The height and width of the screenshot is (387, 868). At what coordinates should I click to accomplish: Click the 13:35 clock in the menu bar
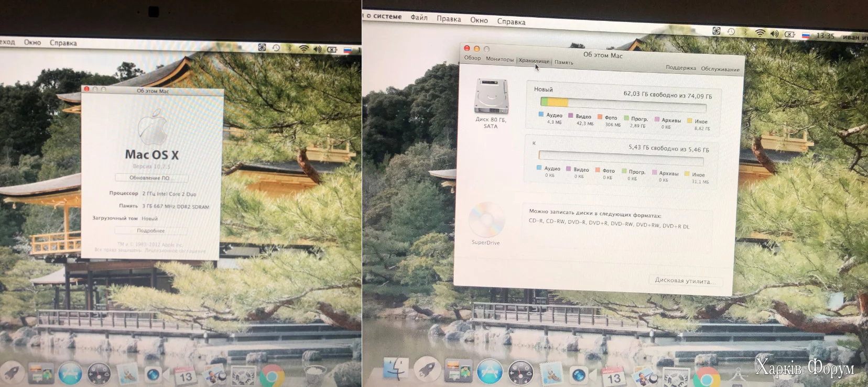point(825,36)
